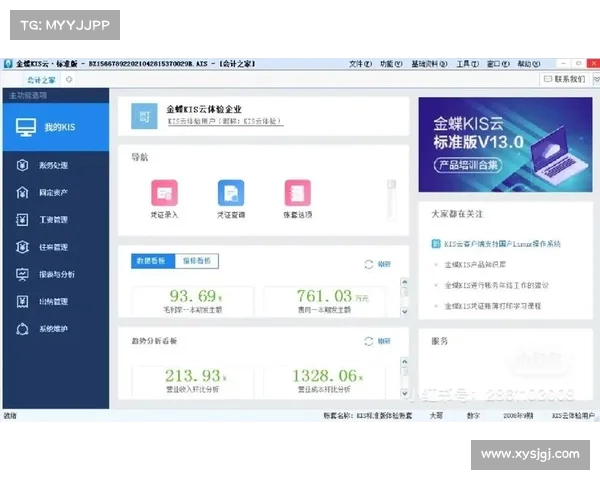This screenshot has height=480, width=600.
Task: Open the 工具 menu
Action: click(x=468, y=64)
